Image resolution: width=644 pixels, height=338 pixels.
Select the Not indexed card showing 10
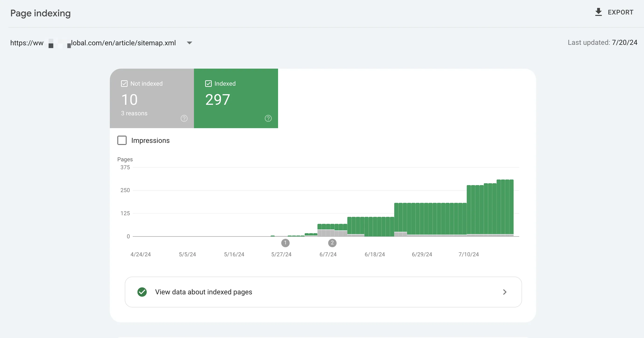(152, 99)
